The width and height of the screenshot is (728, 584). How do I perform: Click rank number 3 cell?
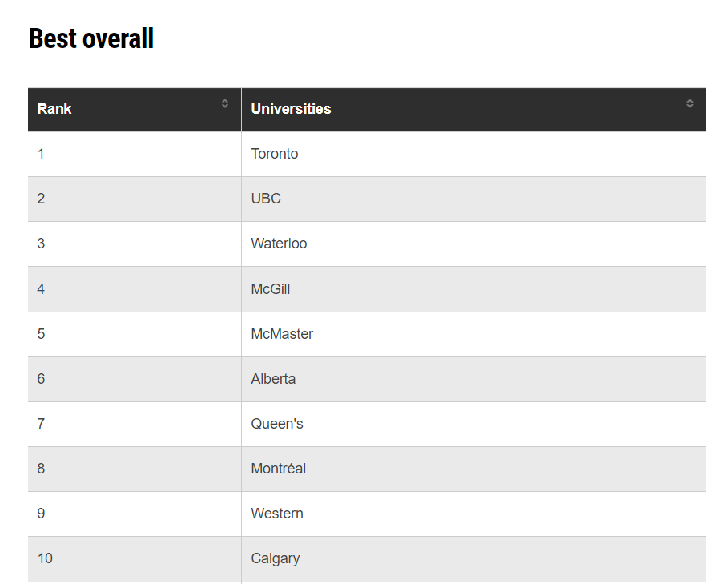[x=135, y=244]
